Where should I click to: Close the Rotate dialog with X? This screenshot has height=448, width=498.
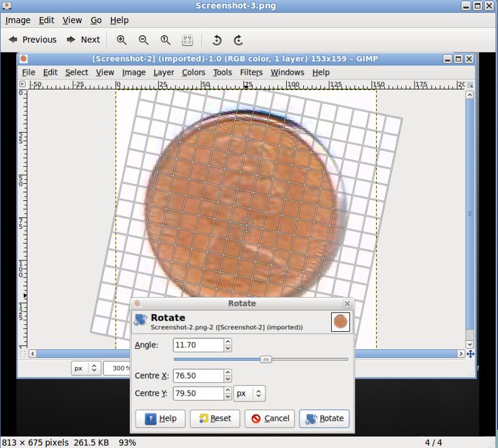[x=348, y=304]
